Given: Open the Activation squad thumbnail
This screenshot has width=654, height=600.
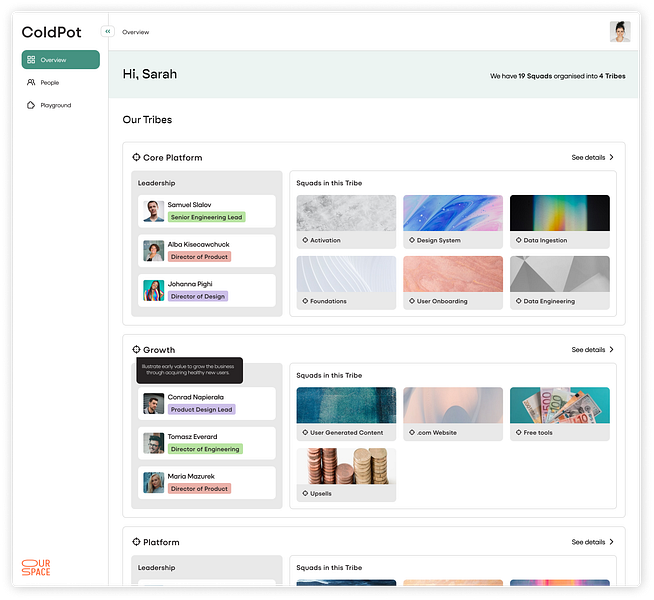Looking at the screenshot, I should point(346,213).
